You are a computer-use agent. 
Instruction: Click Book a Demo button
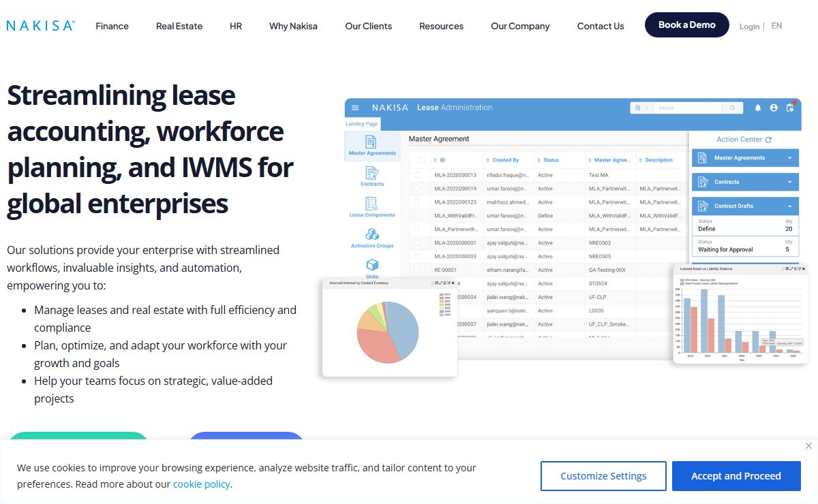(x=687, y=25)
